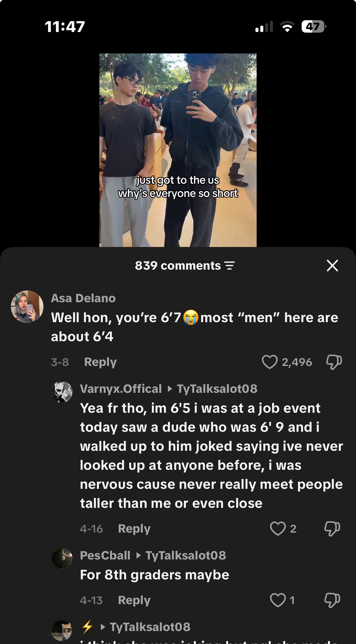Close the comments panel

[x=332, y=266]
